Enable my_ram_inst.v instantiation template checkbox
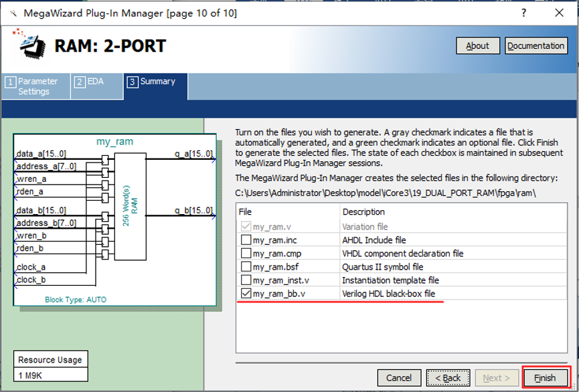The height and width of the screenshot is (392, 579). point(246,280)
